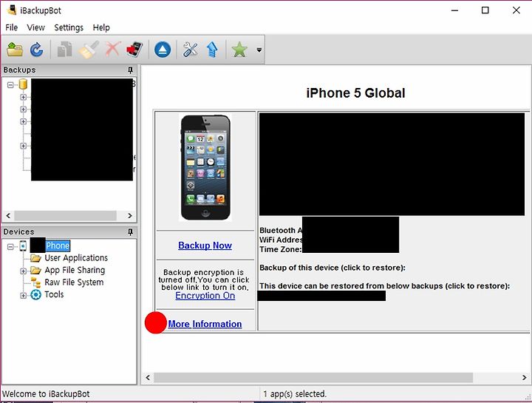Screen dimensions: 532x403
Task: Select App File Sharing tree item
Action: (x=75, y=270)
